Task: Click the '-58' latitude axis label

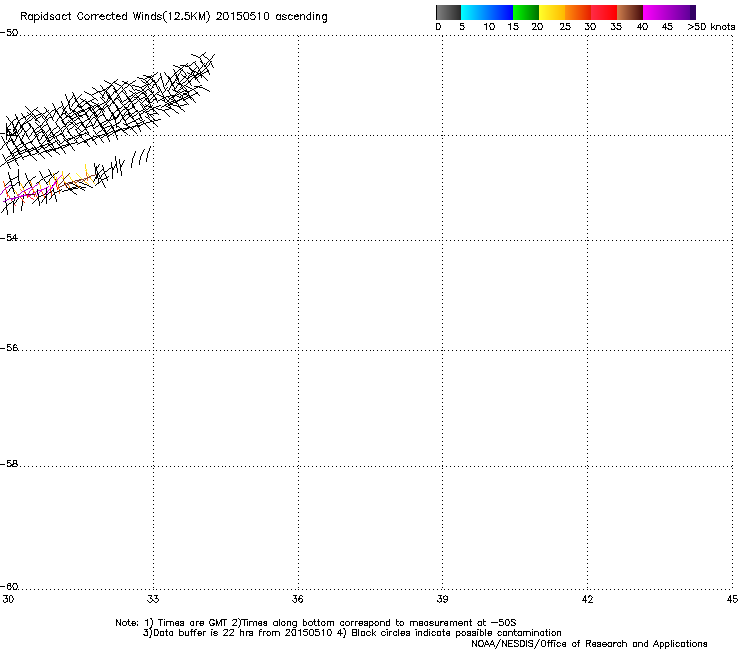Action: click(x=9, y=464)
